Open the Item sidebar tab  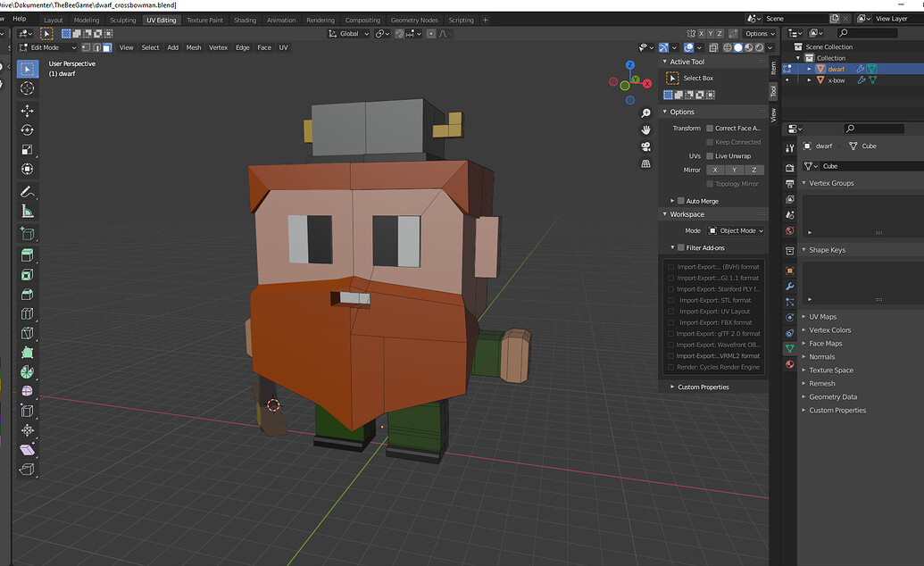pos(774,68)
